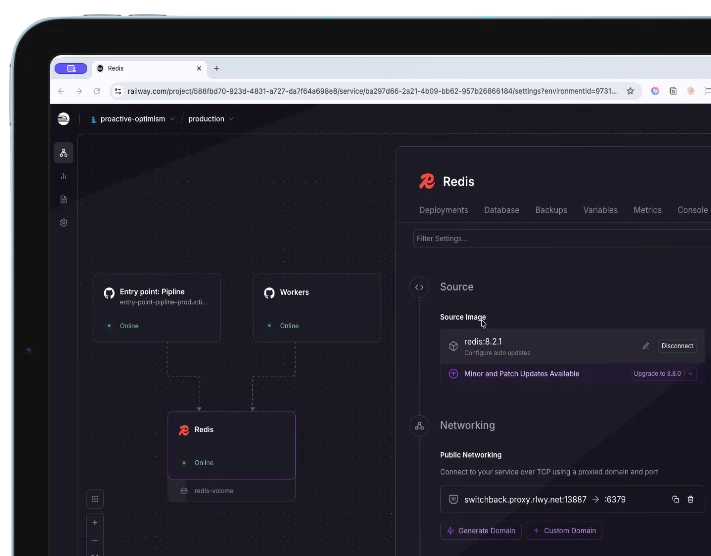Open a new browser tab
The width and height of the screenshot is (711, 556).
[216, 68]
